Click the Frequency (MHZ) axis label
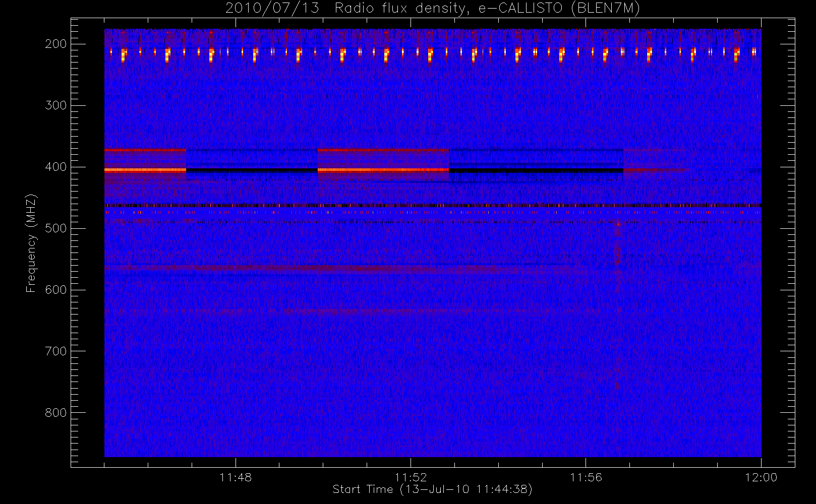 pos(31,243)
